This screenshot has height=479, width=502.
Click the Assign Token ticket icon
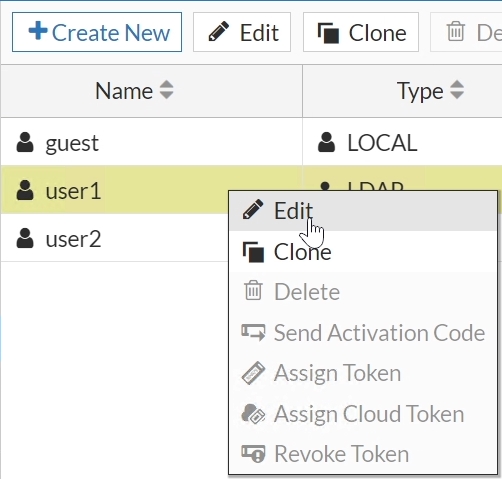point(253,373)
